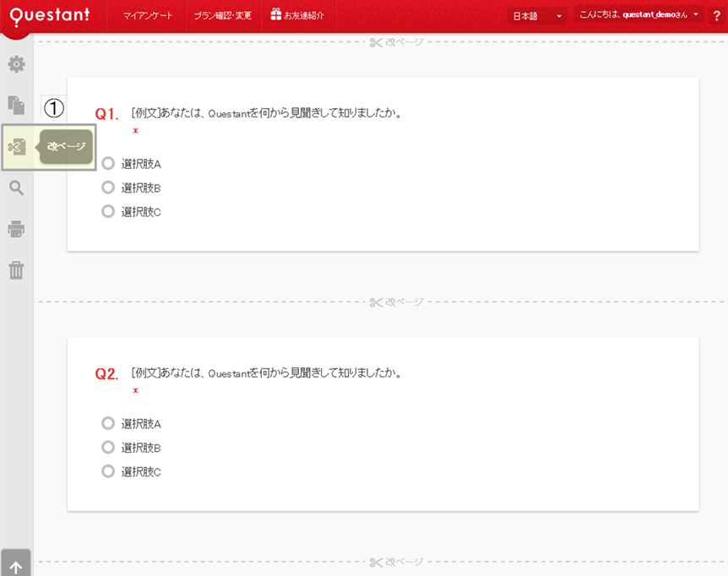The image size is (728, 576).
Task: Expand the questant_demo user account menu
Action: click(x=638, y=15)
